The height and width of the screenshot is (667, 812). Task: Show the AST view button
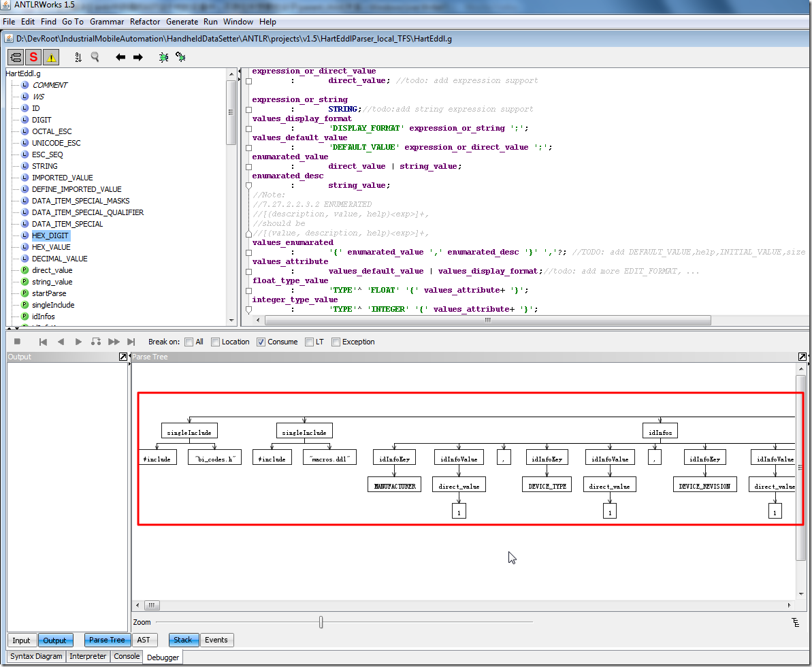(x=144, y=640)
